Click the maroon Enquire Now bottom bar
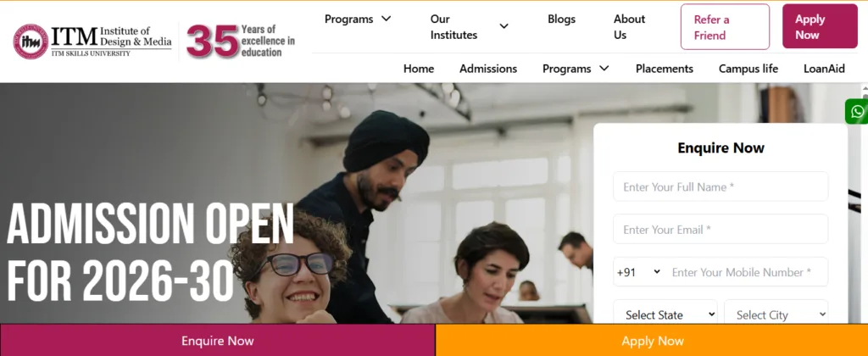Image resolution: width=868 pixels, height=356 pixels. point(218,341)
